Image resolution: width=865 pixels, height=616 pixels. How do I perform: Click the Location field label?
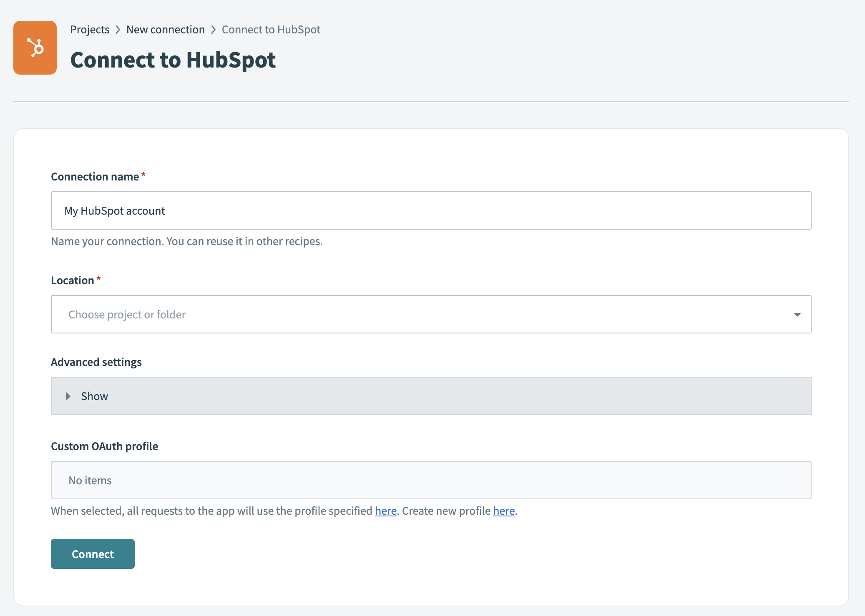pyautogui.click(x=73, y=280)
